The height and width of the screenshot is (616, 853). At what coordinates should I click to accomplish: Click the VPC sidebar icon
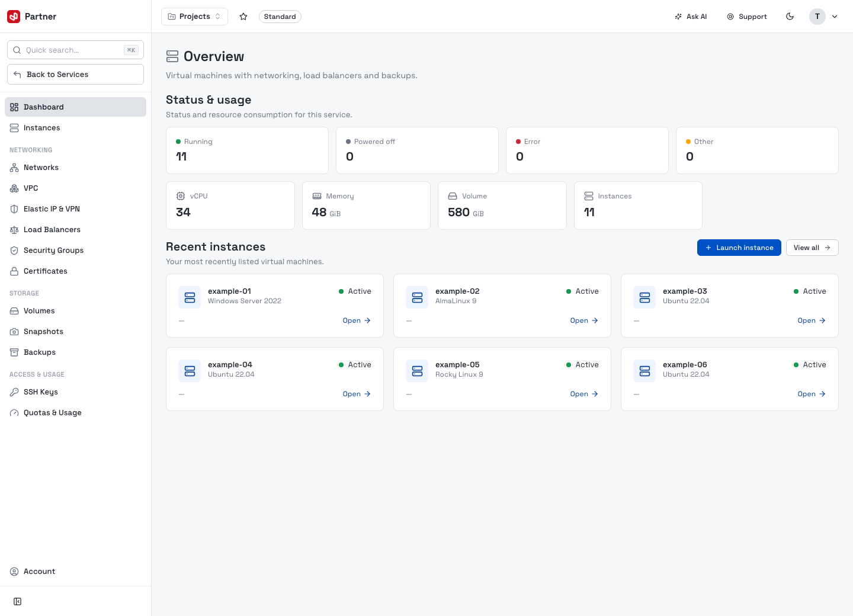14,188
